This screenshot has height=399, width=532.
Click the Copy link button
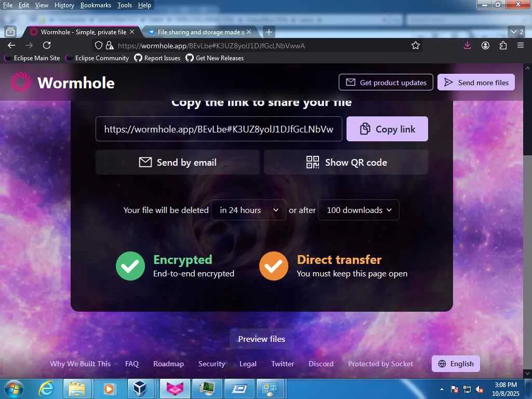(x=387, y=129)
